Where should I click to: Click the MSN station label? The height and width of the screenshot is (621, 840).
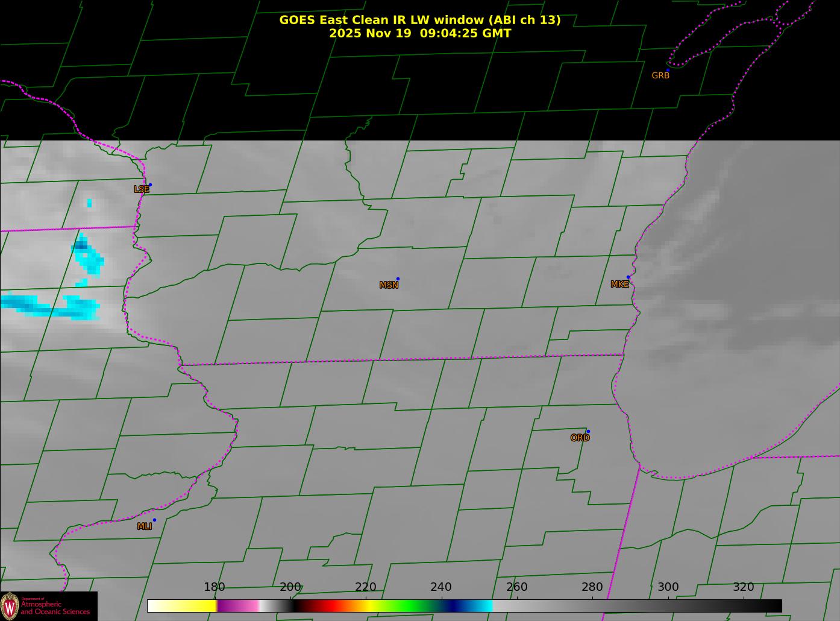coord(389,285)
